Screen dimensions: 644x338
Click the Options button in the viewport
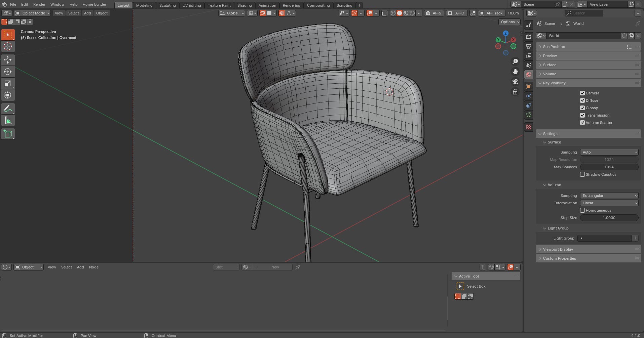click(x=509, y=22)
